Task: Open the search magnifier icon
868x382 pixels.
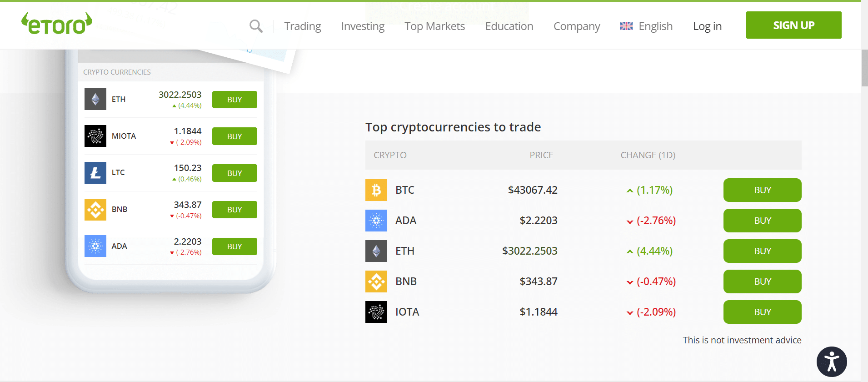Action: [256, 26]
